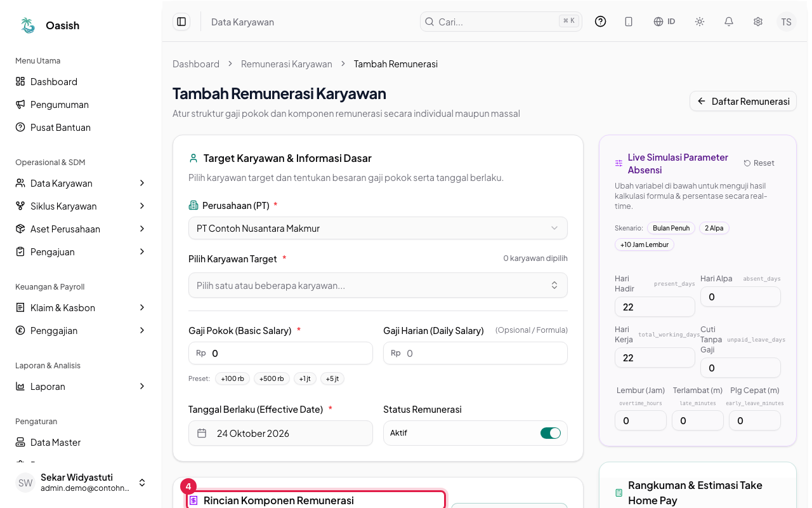Open settings gear in top bar
Screen dimensions: 812x508
pyautogui.click(x=758, y=22)
